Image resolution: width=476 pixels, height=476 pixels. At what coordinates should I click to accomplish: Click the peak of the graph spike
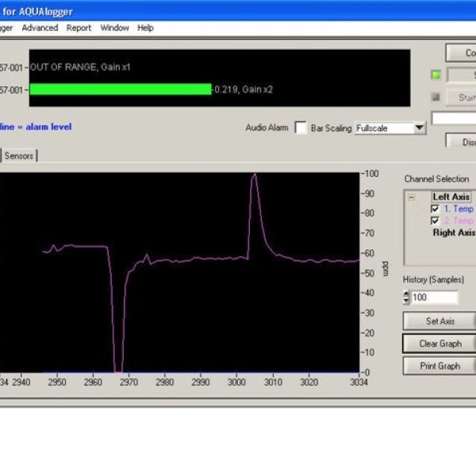255,175
